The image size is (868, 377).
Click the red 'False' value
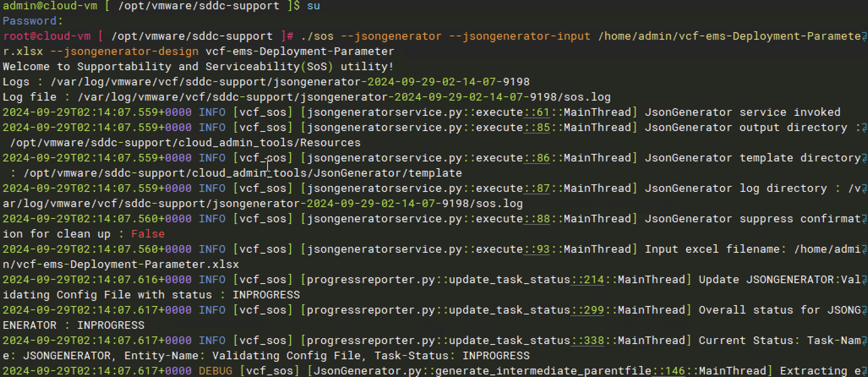coord(148,234)
